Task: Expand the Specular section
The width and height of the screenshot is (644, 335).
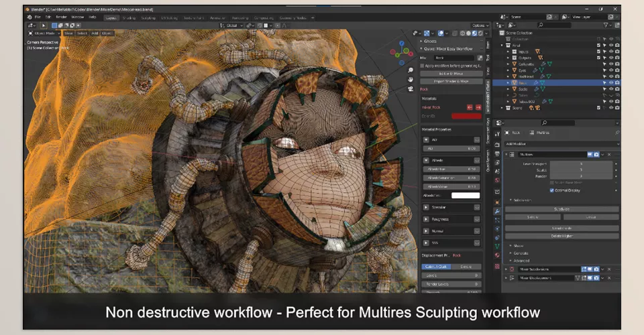Action: (x=426, y=208)
